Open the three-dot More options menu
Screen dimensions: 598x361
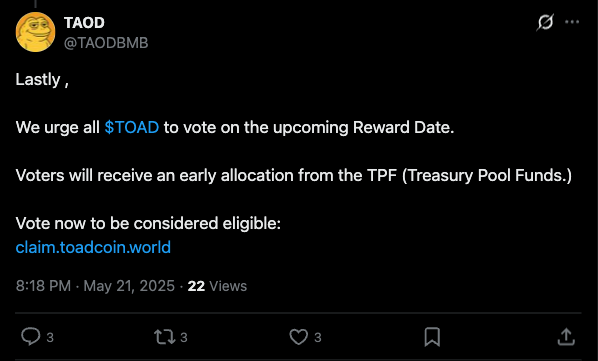[x=572, y=22]
